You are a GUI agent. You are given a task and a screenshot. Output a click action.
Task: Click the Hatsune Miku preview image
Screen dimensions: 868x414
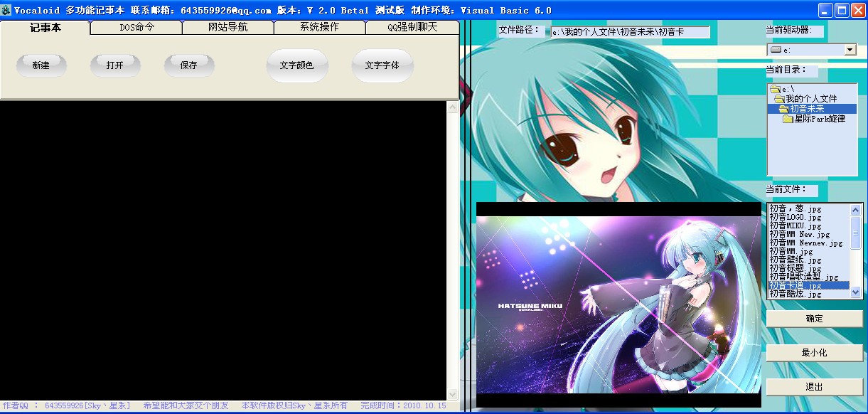pos(618,304)
